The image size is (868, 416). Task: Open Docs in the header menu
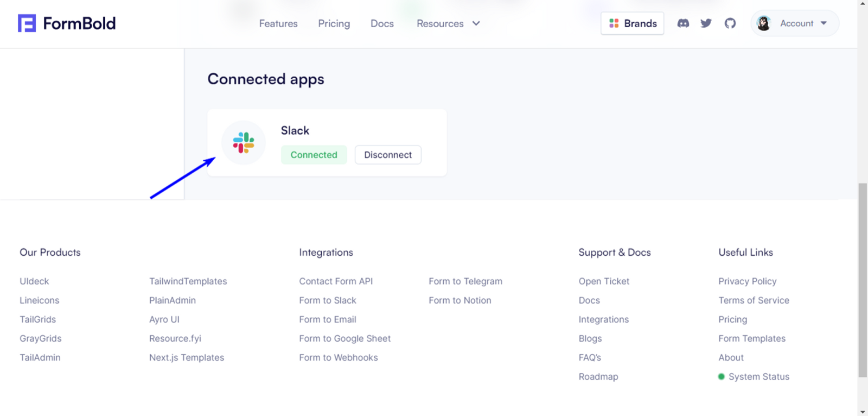(x=382, y=23)
